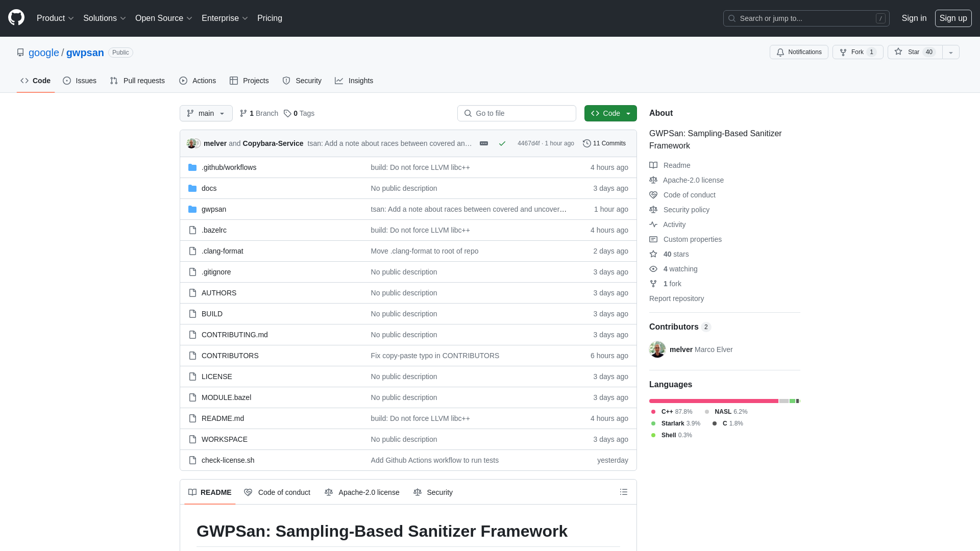Click the Insights chart icon
The width and height of the screenshot is (980, 551).
point(338,81)
